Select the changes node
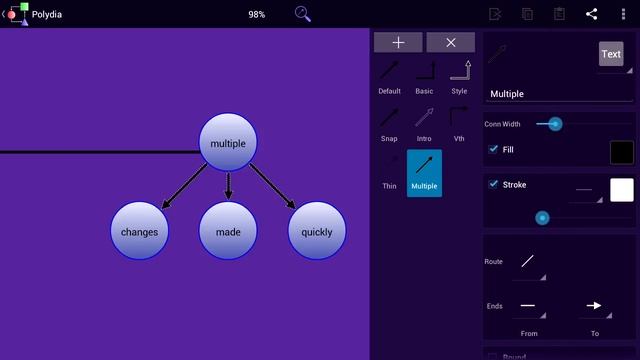The height and width of the screenshot is (360, 640). (x=139, y=231)
